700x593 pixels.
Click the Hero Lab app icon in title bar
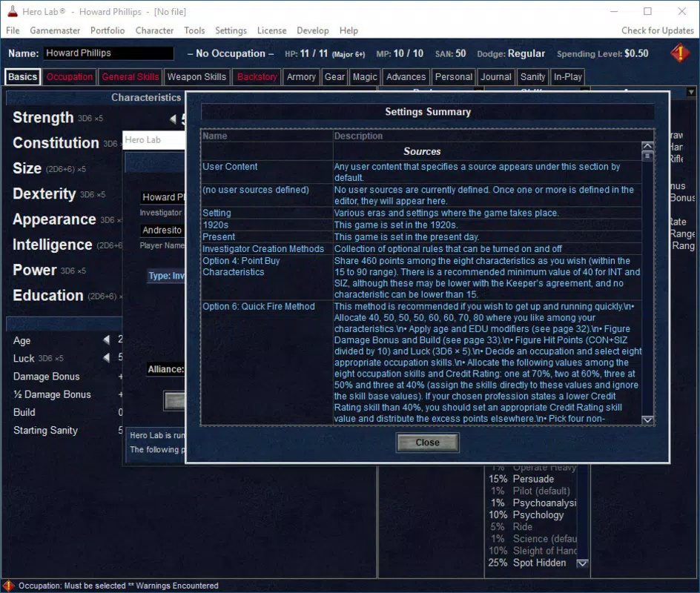[x=13, y=12]
